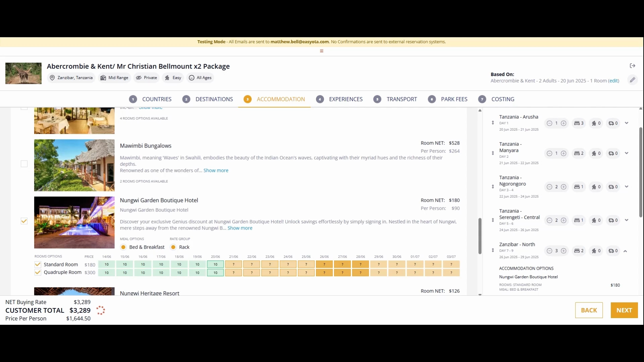The width and height of the screenshot is (644, 362).
Task: Click the pencil edit icon near Based On
Action: 632,80
